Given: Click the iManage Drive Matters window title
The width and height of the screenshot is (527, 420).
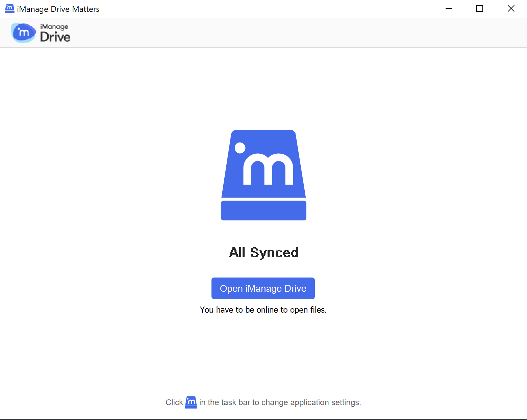Looking at the screenshot, I should pyautogui.click(x=58, y=9).
